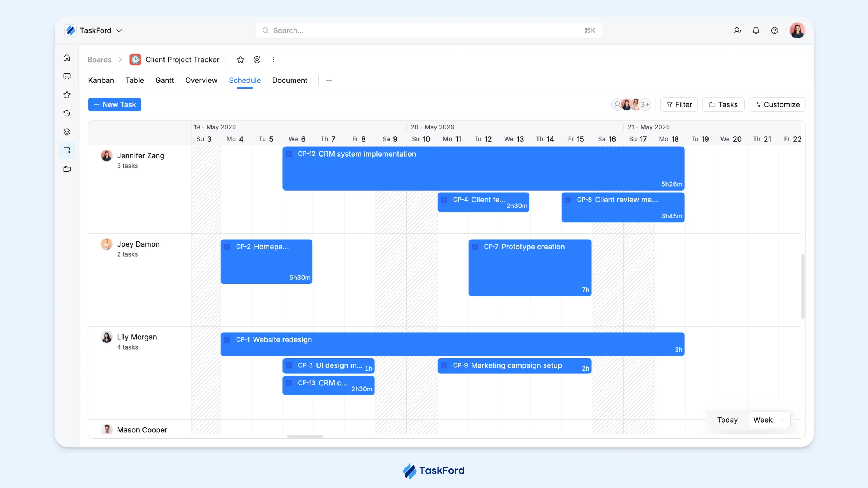Open the board more options menu
The height and width of the screenshot is (488, 868).
point(273,60)
